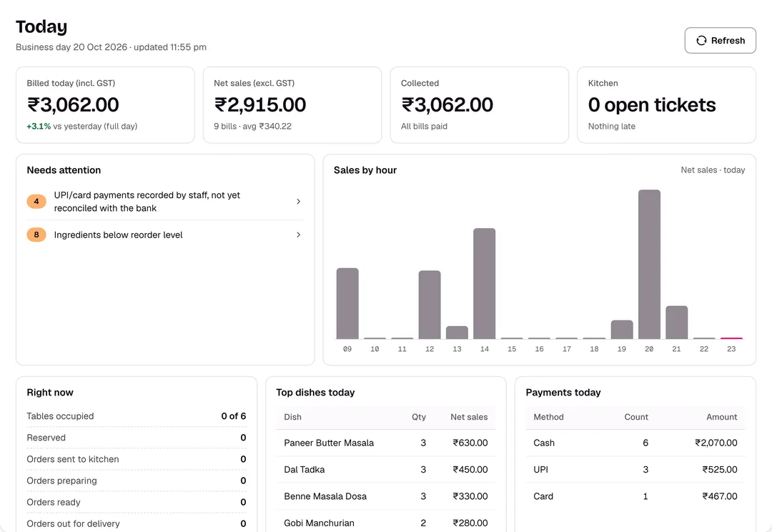Click the 'Needs attention' heading

point(64,170)
